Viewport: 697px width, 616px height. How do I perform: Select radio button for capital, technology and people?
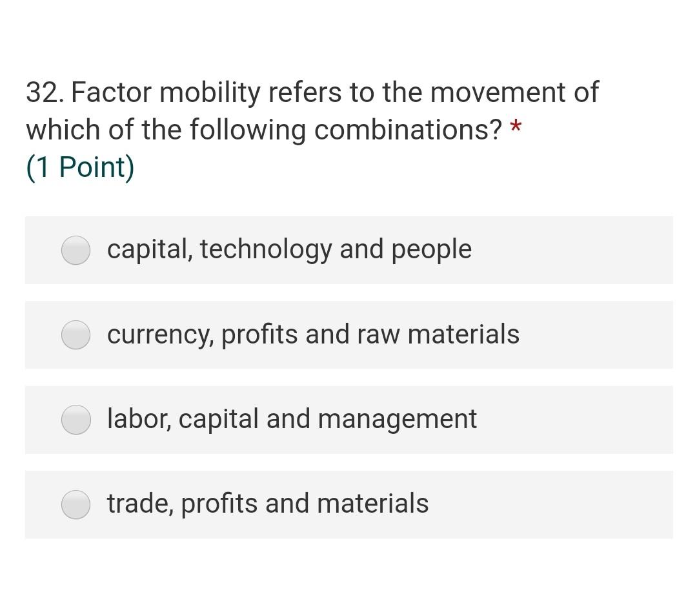pyautogui.click(x=76, y=251)
